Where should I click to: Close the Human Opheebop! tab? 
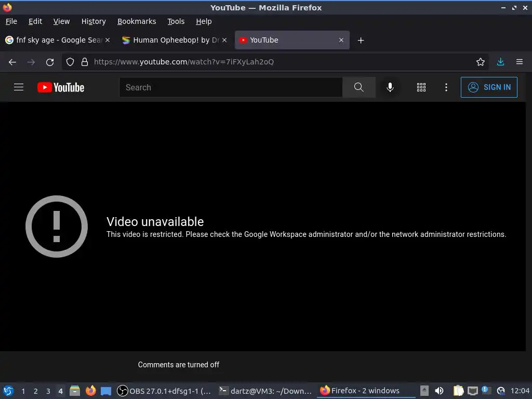pos(224,40)
